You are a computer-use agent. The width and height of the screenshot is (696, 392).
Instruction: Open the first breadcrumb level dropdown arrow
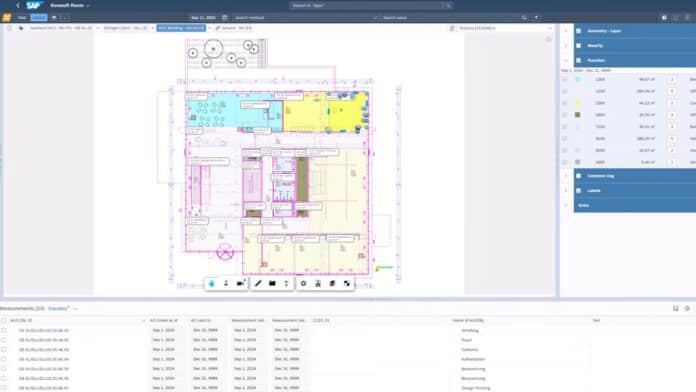(x=98, y=28)
